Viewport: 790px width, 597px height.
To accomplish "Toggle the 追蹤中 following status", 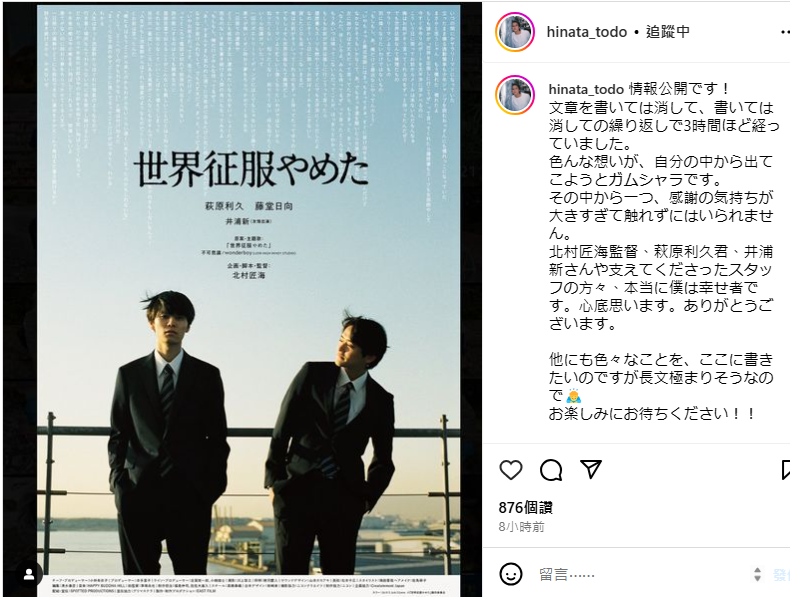I will [668, 32].
